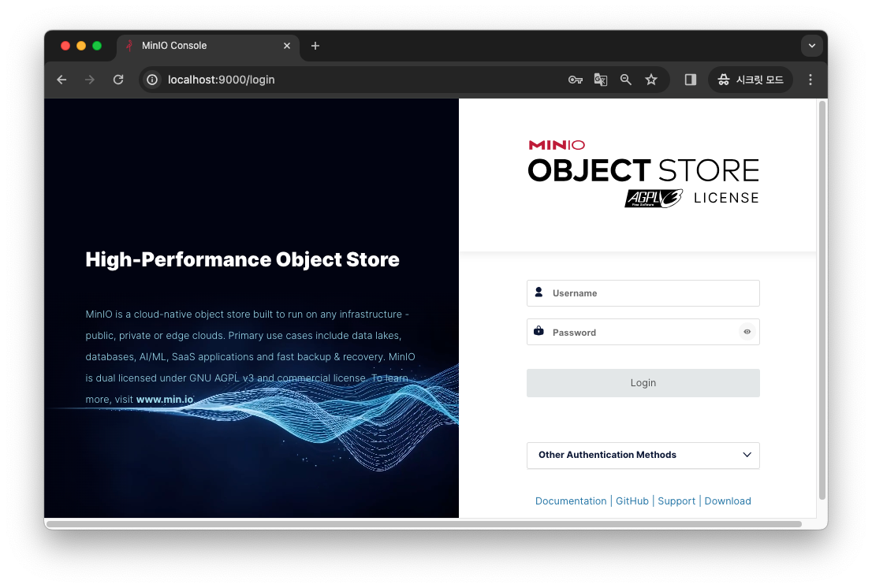Close the MinIO Console tab
The image size is (872, 588).
pyautogui.click(x=287, y=46)
